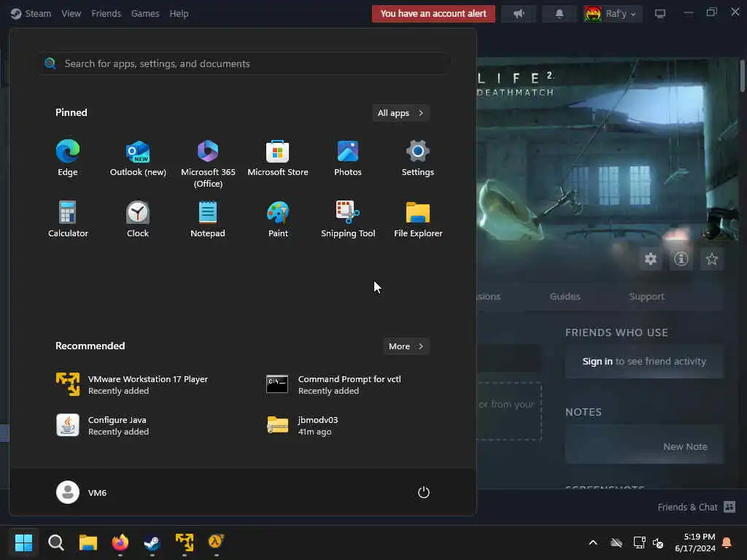Open Steam announcements megaphone icon
The width and height of the screenshot is (747, 560).
point(519,13)
